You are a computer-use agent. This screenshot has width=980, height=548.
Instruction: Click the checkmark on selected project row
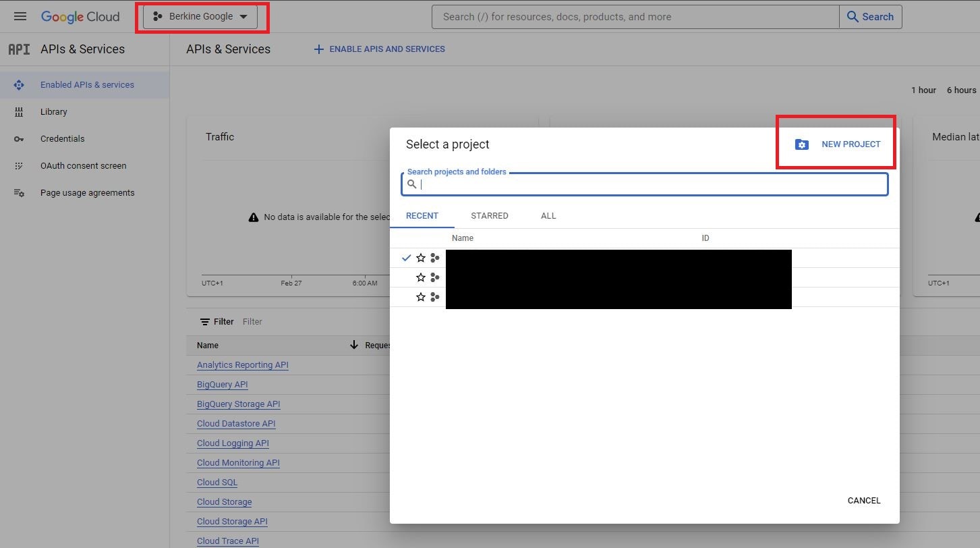(x=406, y=258)
